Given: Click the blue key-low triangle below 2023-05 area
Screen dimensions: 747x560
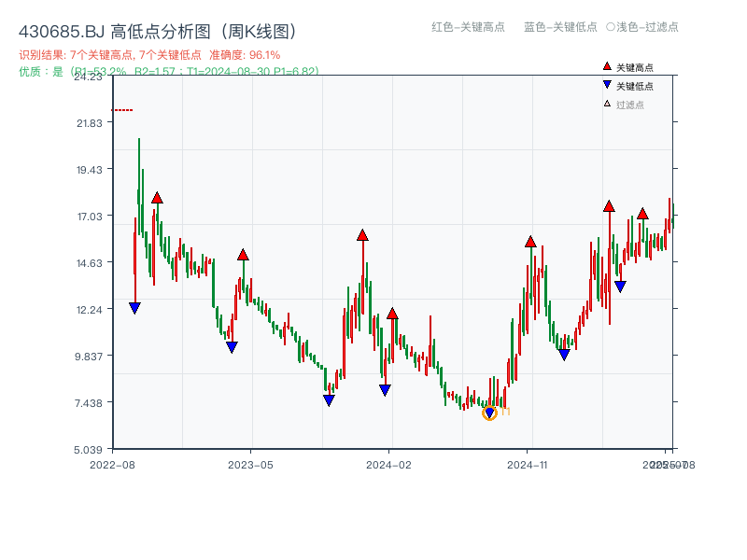Looking at the screenshot, I should tap(231, 346).
